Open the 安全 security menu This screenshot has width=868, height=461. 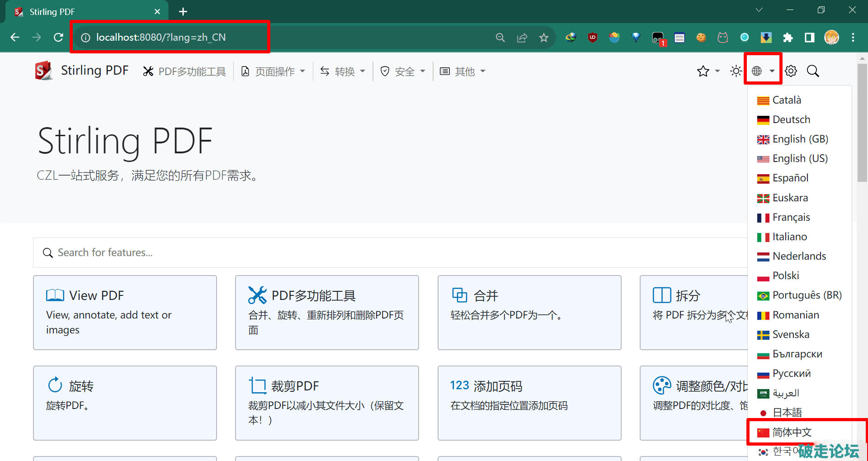coord(403,71)
